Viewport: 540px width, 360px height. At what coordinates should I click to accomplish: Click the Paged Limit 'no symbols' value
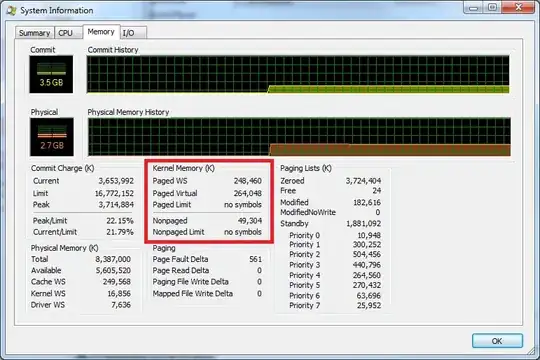pyautogui.click(x=243, y=205)
